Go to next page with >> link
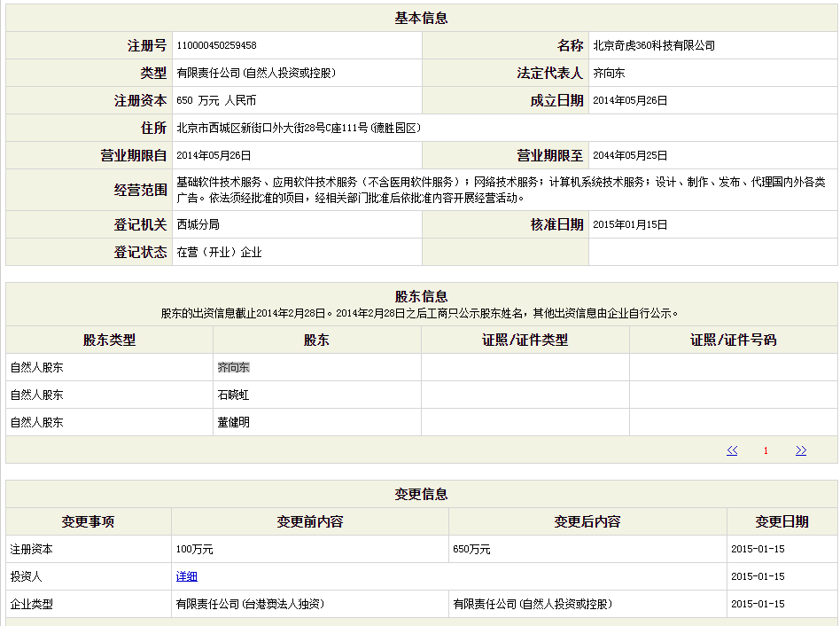Screen dimensions: 840x626 point(801,450)
